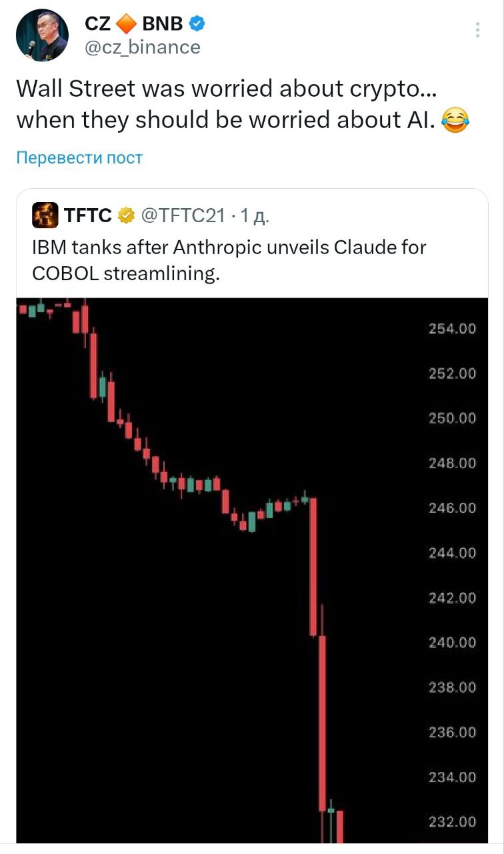Viewport: 504px width, 854px height.
Task: Open the @TFTC21 handle
Action: pyautogui.click(x=182, y=215)
